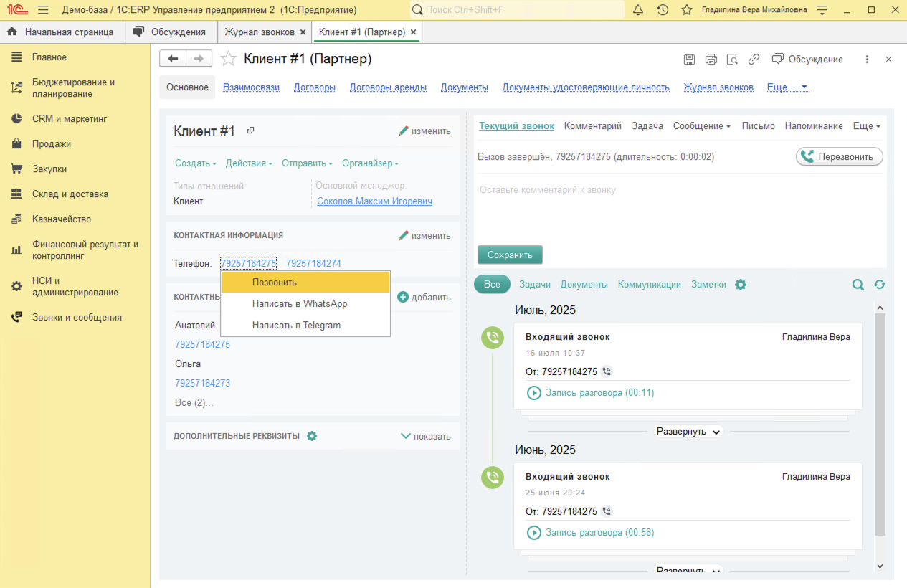Click the timeline search magnifier icon
The width and height of the screenshot is (907, 588).
(x=858, y=285)
